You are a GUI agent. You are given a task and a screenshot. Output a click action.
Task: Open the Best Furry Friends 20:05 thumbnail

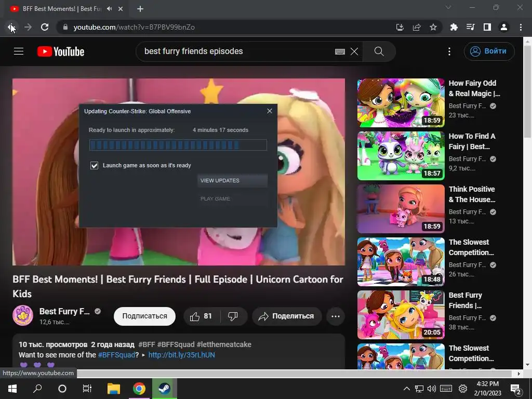point(401,314)
